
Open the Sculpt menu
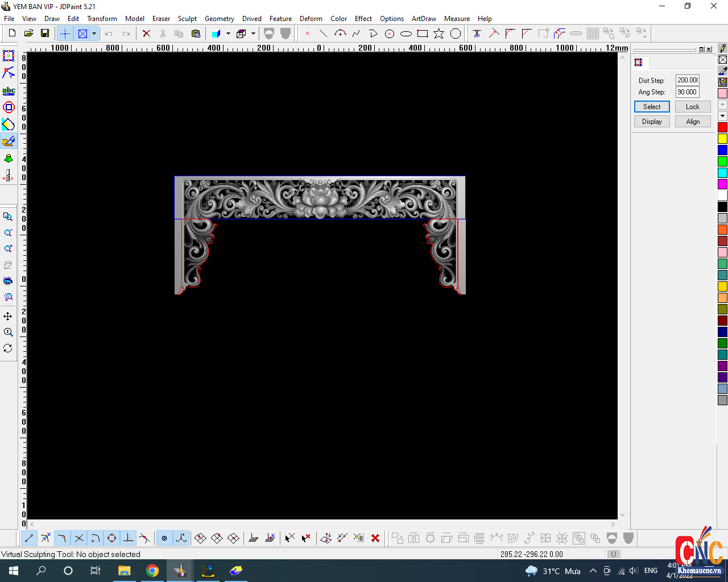[187, 19]
